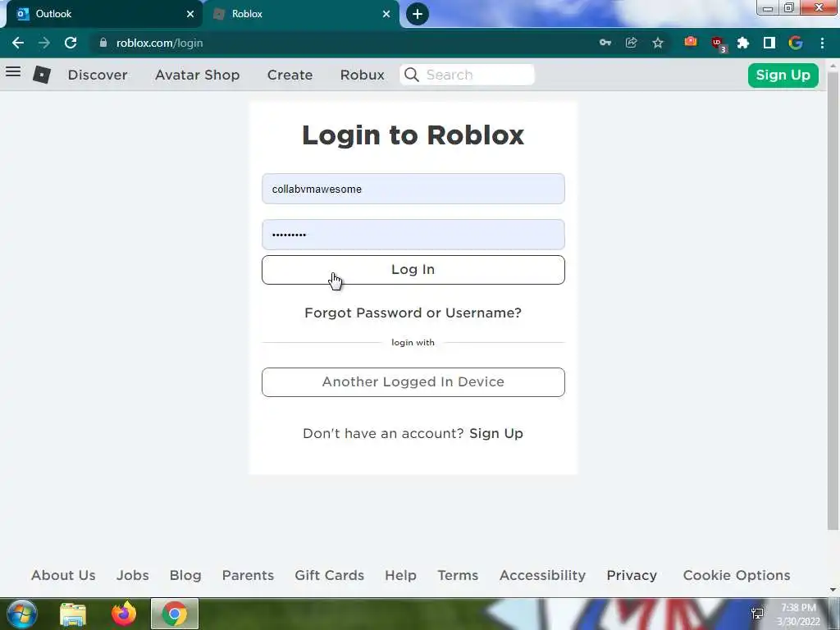This screenshot has width=840, height=630.
Task: Go back with the browser back arrow
Action: pyautogui.click(x=18, y=43)
